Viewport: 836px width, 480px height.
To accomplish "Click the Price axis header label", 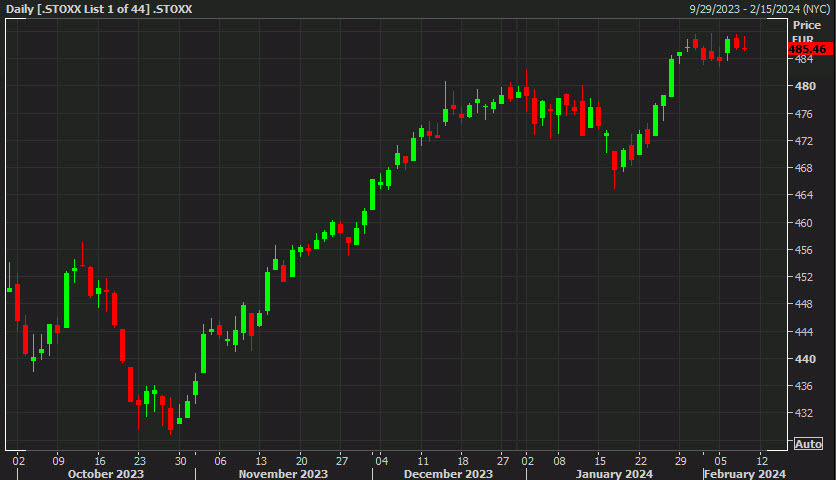I will pyautogui.click(x=806, y=25).
